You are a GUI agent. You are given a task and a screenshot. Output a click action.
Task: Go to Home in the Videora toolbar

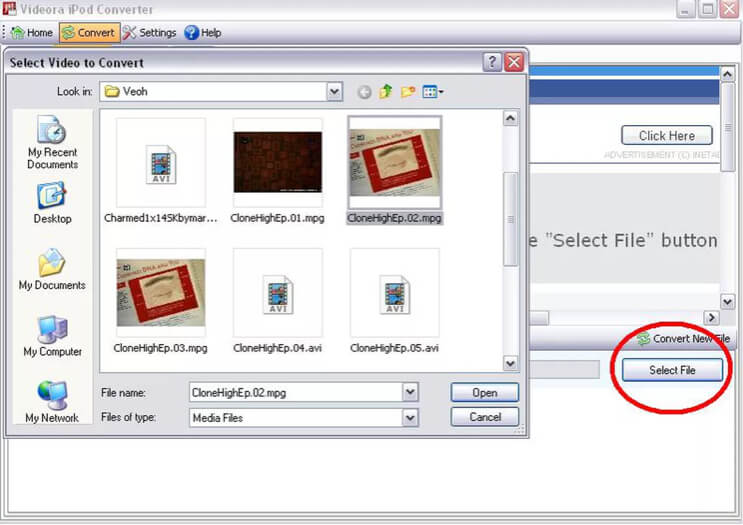coord(31,33)
